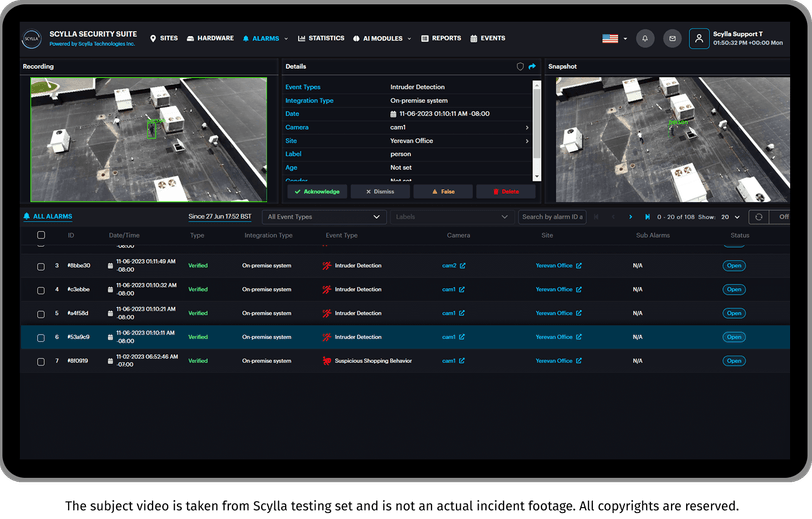The height and width of the screenshot is (519, 812).
Task: Expand the Alarms menu chevron
Action: click(x=286, y=39)
